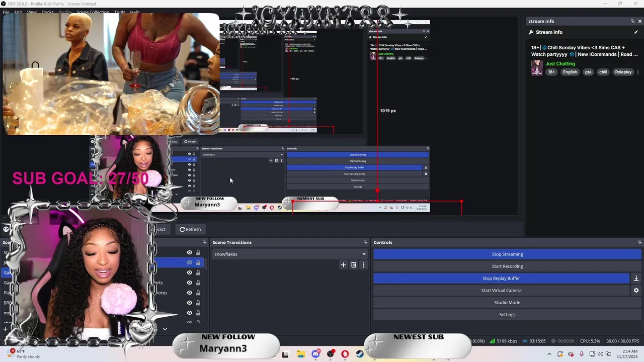644x362 pixels.
Task: Open the Docks menu
Action: point(47,12)
